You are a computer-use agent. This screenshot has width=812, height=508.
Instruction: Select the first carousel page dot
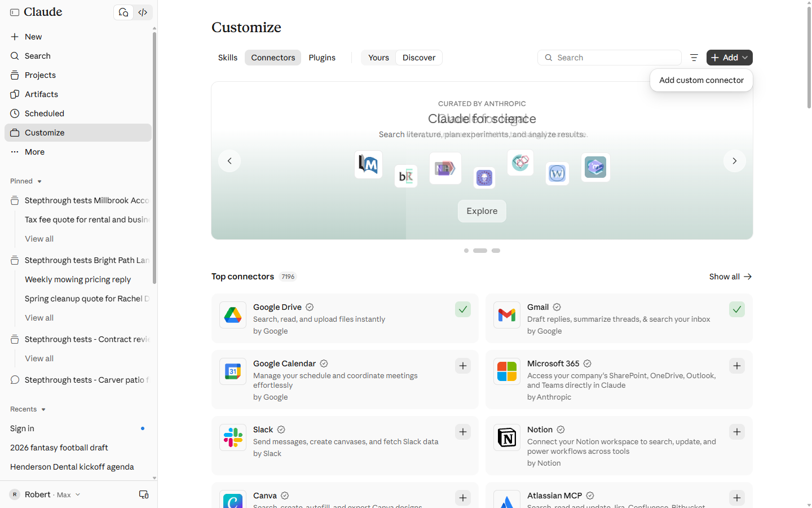466,251
